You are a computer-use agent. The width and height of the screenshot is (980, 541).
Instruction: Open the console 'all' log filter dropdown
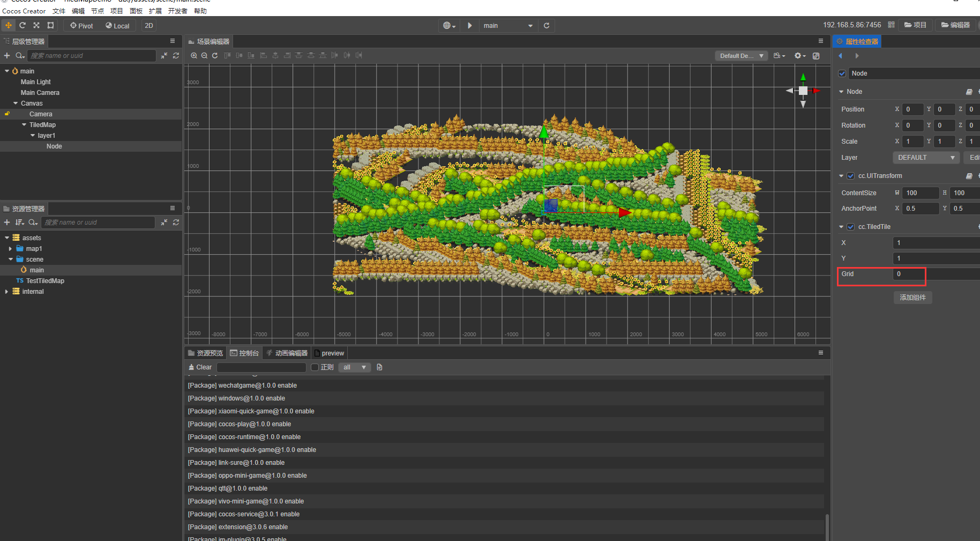click(354, 367)
